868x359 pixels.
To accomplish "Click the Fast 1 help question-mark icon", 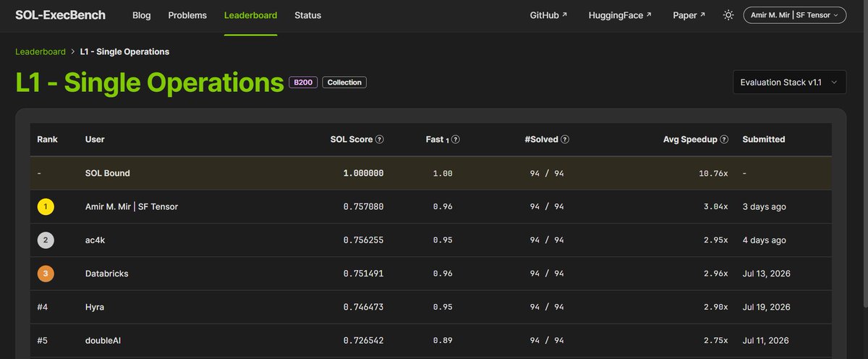I will coord(456,140).
